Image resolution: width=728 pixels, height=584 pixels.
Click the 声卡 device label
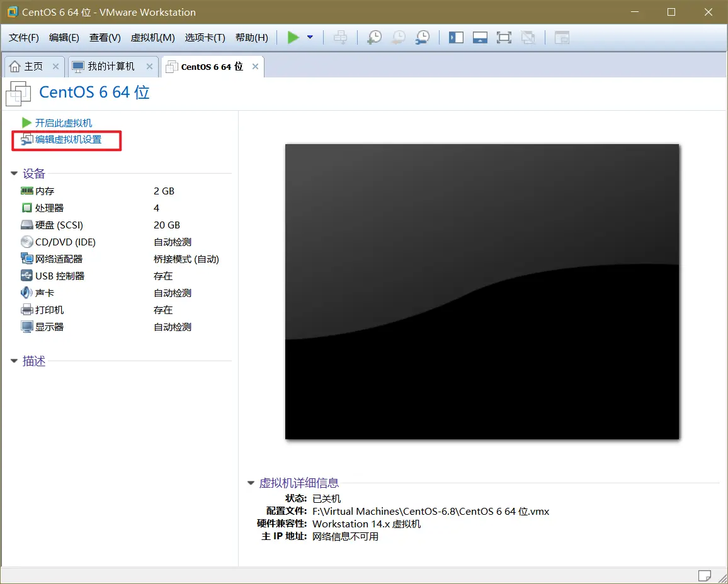[x=45, y=293]
